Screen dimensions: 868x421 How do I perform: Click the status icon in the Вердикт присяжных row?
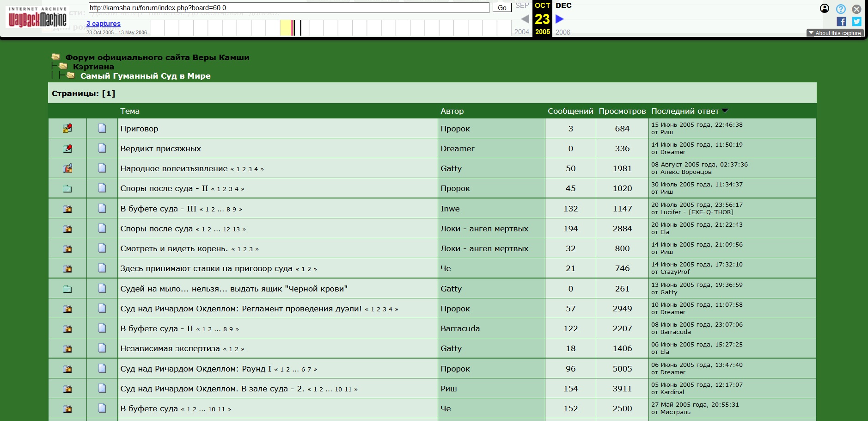coord(67,149)
